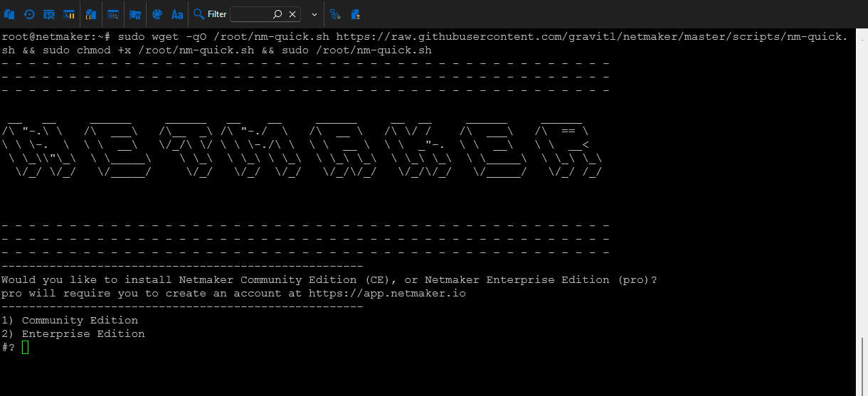This screenshot has width=868, height=396.
Task: Click the '2) Enterprise Edition' option text
Action: [73, 334]
